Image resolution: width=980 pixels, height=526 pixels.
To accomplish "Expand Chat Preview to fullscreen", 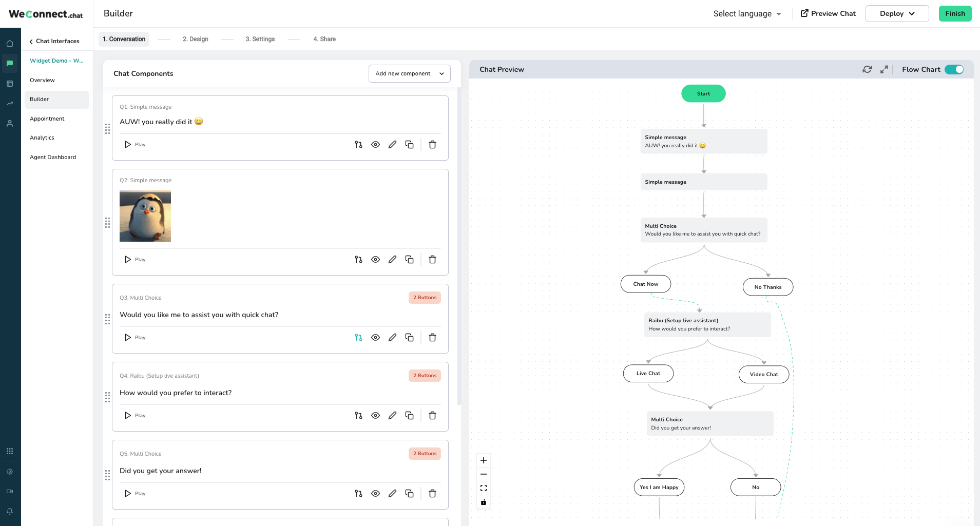I will (x=884, y=69).
